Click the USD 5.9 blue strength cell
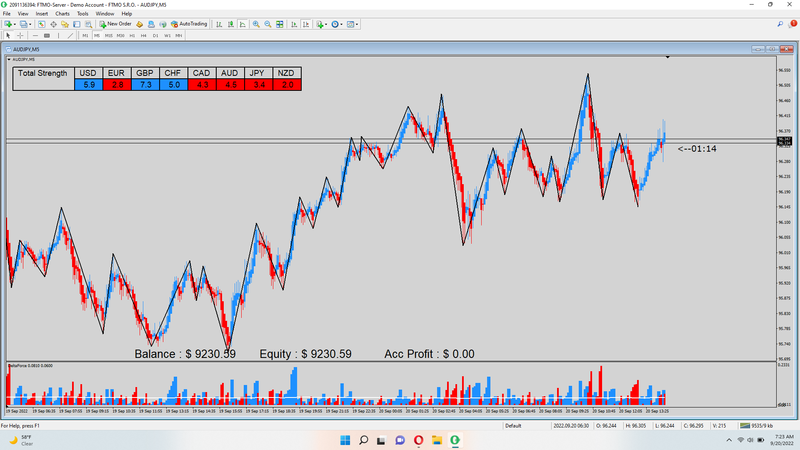The image size is (800, 450). [88, 85]
